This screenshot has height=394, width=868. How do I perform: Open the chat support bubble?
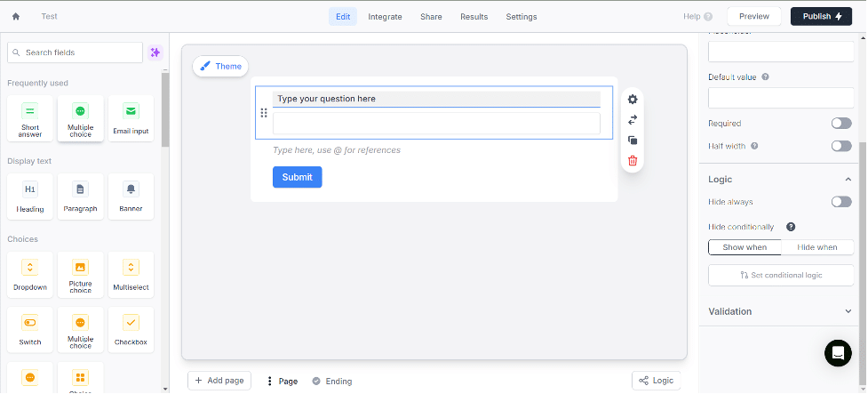838,353
